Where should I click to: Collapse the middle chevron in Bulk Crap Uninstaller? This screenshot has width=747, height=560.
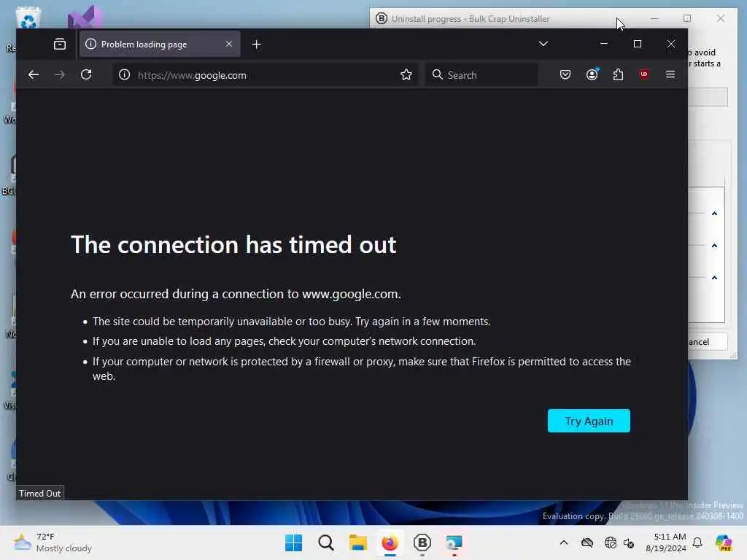[714, 246]
